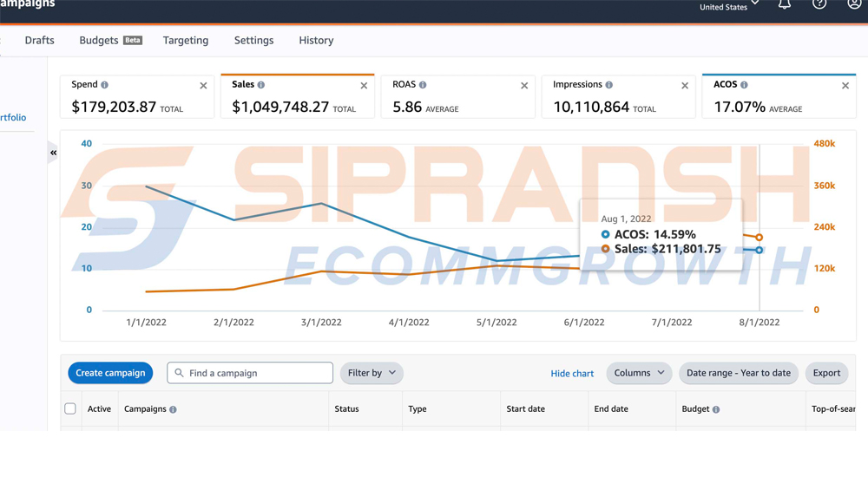Click the Hide chart link
The width and height of the screenshot is (868, 503).
(x=572, y=374)
